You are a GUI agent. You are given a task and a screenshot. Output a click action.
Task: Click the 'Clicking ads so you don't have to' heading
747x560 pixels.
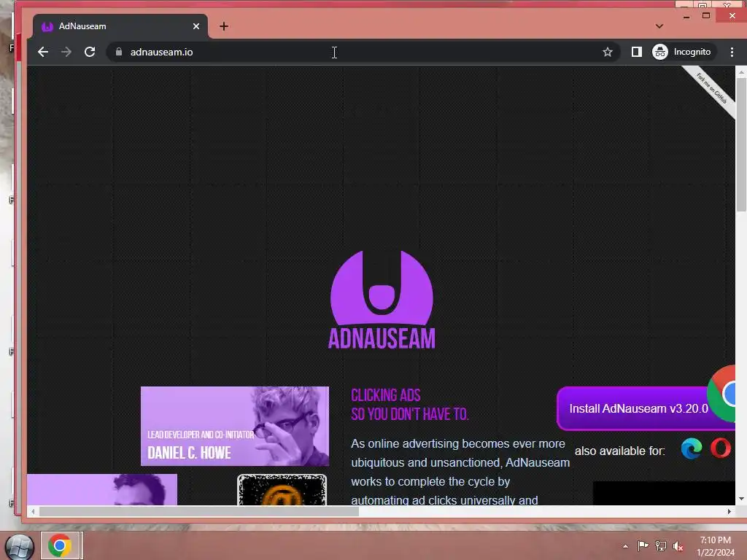410,405
